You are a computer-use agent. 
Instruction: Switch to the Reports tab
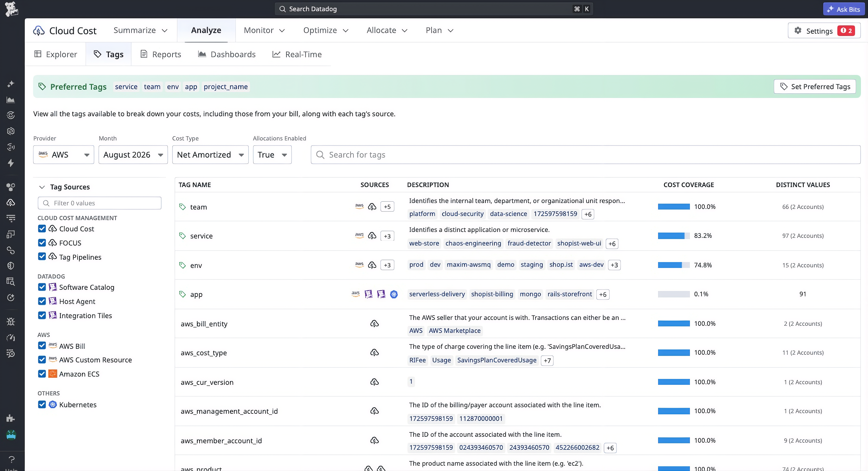(x=161, y=54)
